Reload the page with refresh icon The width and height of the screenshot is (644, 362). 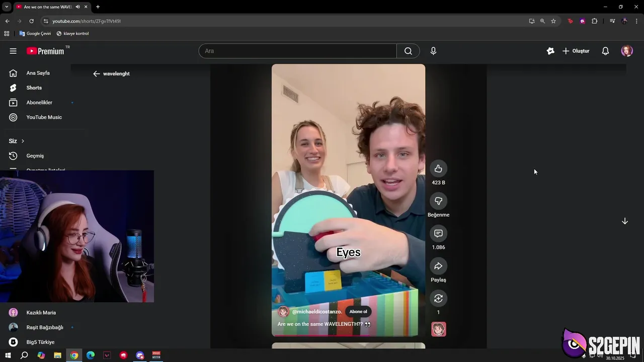click(31, 21)
